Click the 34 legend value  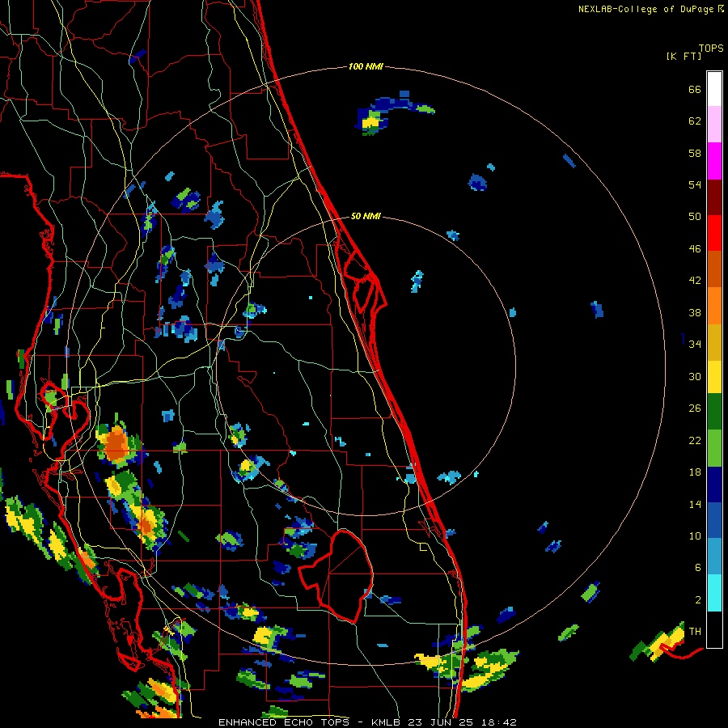[695, 345]
